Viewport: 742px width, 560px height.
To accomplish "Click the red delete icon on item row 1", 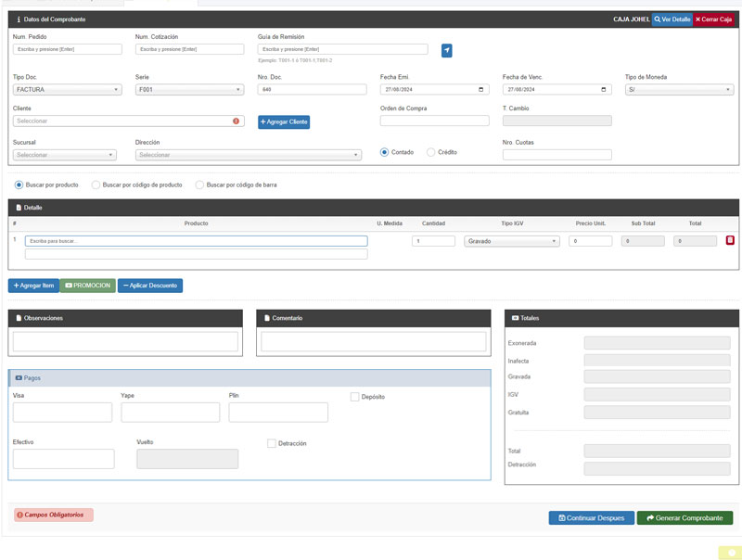I will click(x=730, y=240).
